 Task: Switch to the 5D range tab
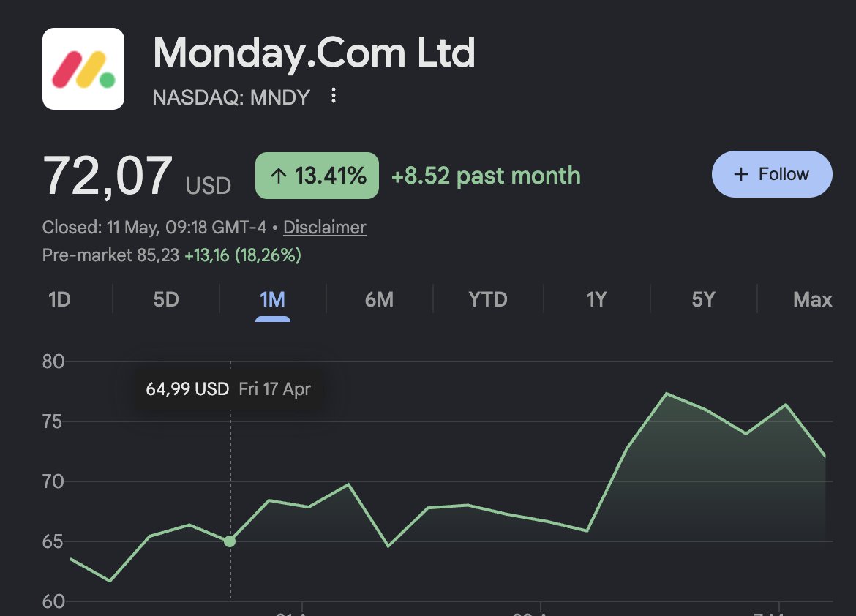click(x=166, y=299)
